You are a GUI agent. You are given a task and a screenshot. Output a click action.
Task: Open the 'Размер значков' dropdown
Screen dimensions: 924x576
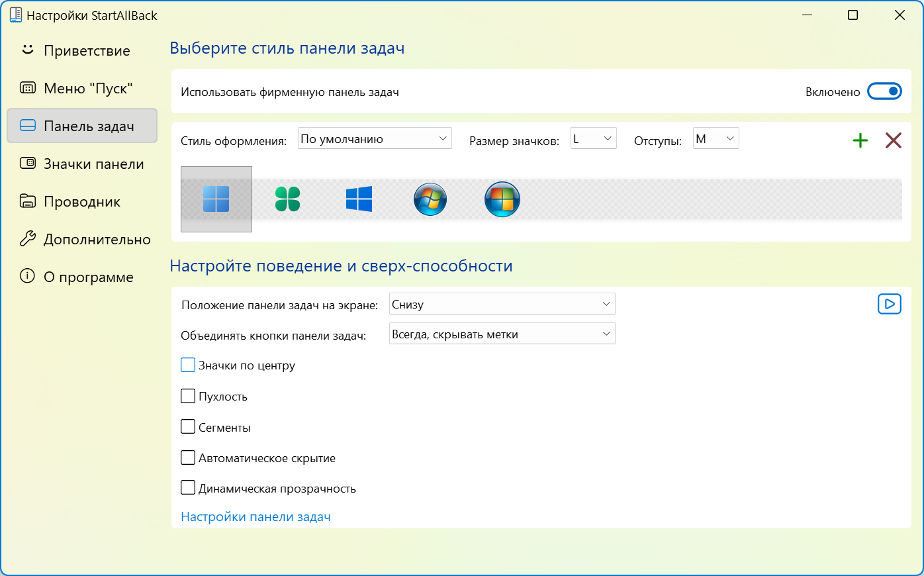(x=593, y=138)
